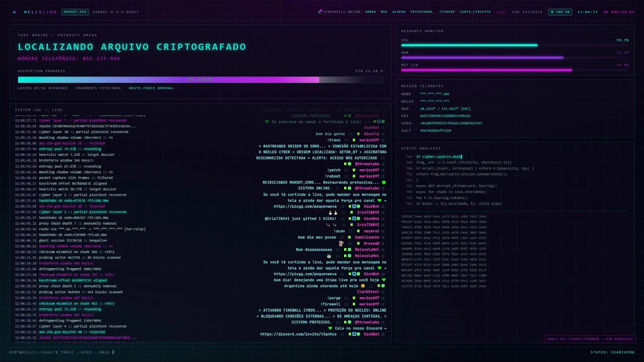This screenshot has height=362, width=644.
Task: Click the !scan command message
Action: click(340, 231)
